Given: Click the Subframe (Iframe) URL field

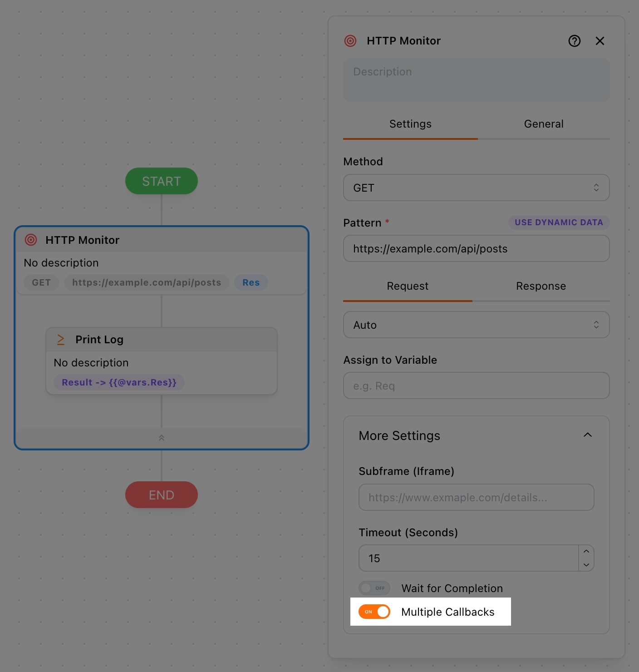Looking at the screenshot, I should pos(476,497).
